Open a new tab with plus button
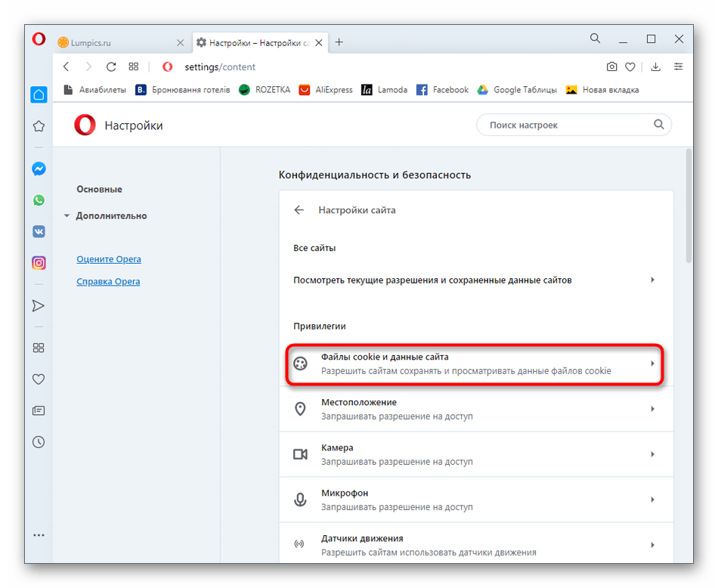The image size is (718, 588). [x=339, y=42]
